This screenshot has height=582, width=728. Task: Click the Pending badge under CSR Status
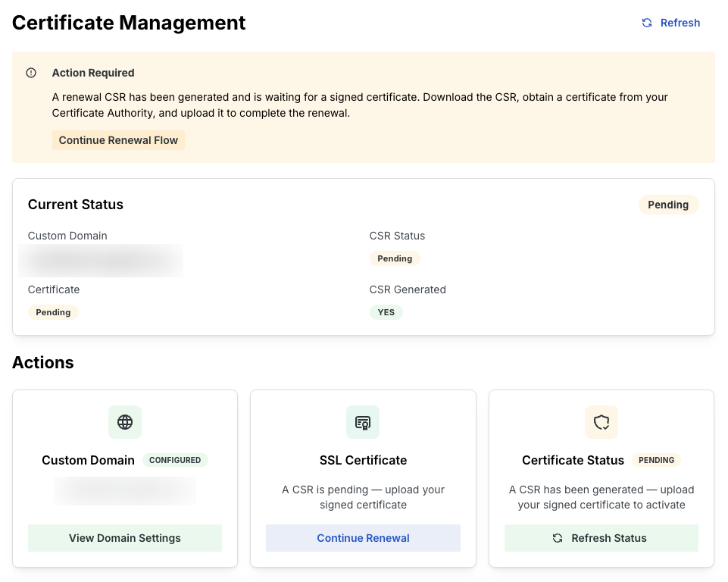pyautogui.click(x=395, y=258)
